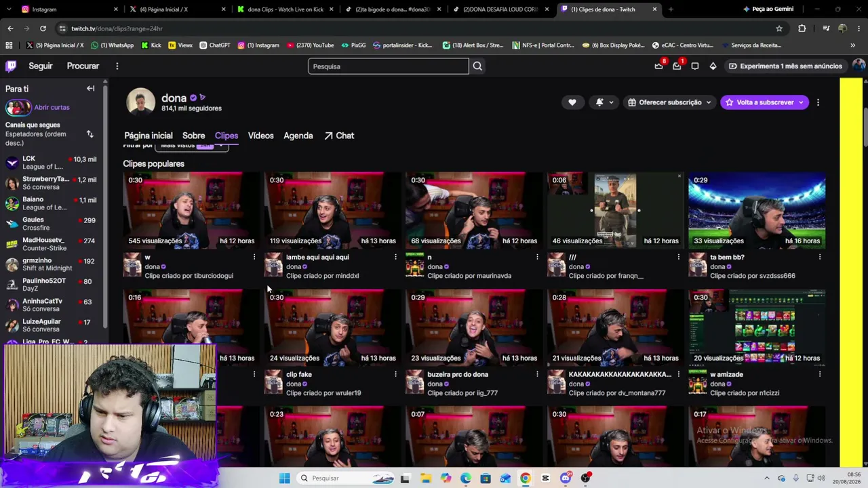
Task: Open the Agenda tab
Action: pyautogui.click(x=298, y=136)
